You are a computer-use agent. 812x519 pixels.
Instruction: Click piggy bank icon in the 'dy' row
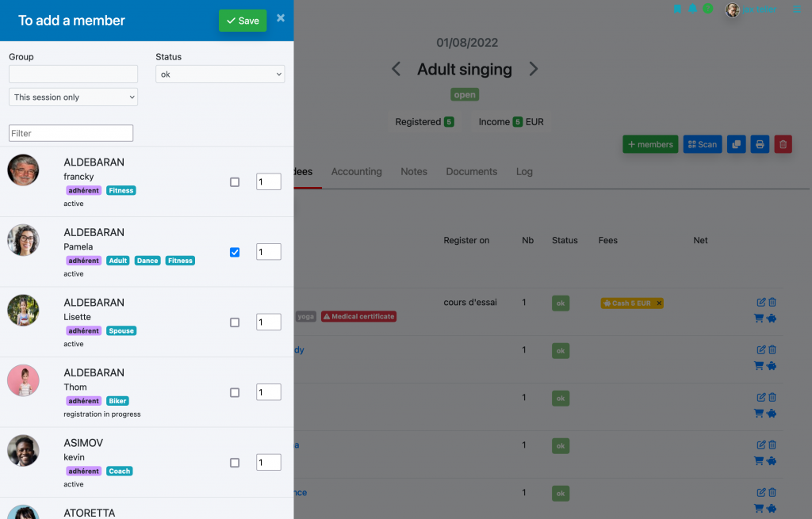point(771,366)
